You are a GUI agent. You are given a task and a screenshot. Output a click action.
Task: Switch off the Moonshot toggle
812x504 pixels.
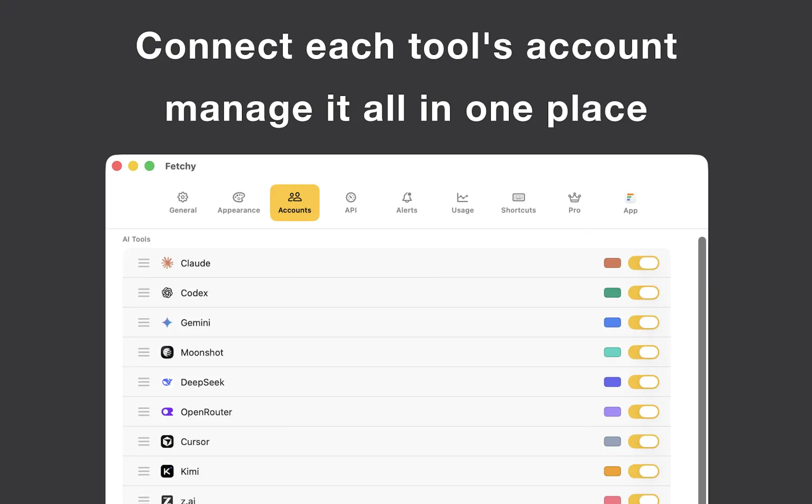click(x=644, y=352)
